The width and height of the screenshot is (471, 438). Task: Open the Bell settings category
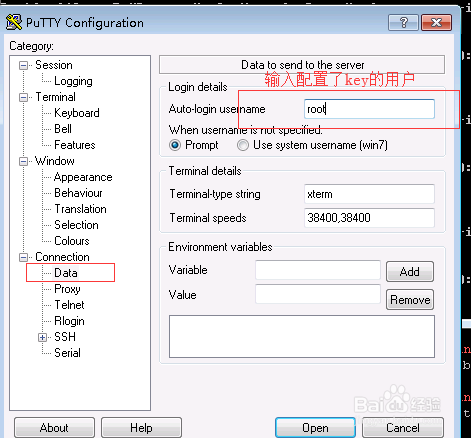(x=63, y=129)
